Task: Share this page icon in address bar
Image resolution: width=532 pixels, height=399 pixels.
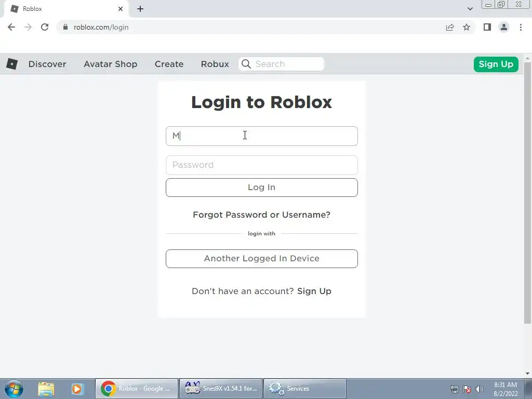Action: [450, 27]
